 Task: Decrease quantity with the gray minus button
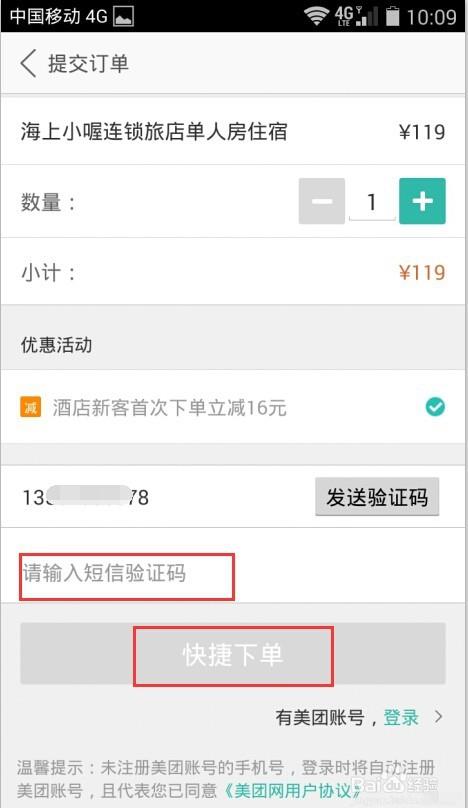322,201
